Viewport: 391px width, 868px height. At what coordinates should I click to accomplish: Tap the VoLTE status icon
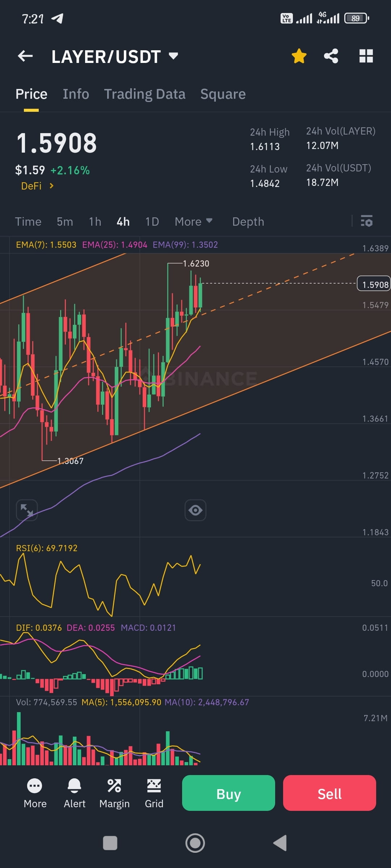287,18
